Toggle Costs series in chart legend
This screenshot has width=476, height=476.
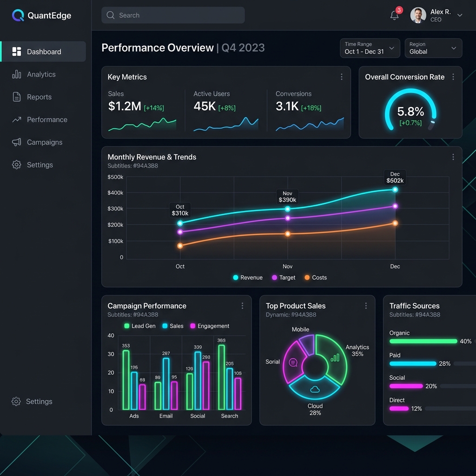click(316, 278)
